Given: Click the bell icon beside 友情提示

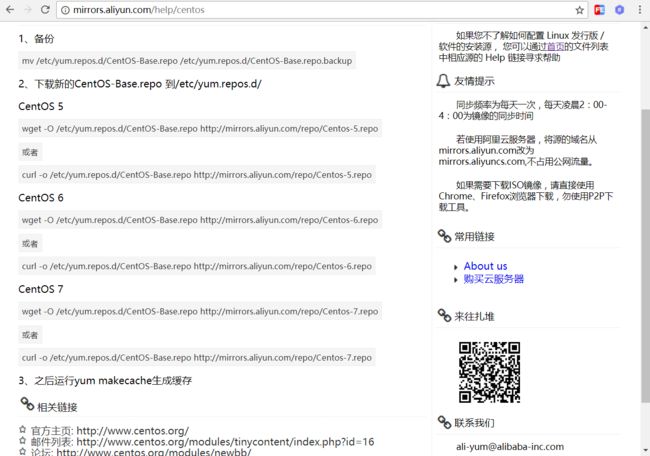Looking at the screenshot, I should click(443, 81).
